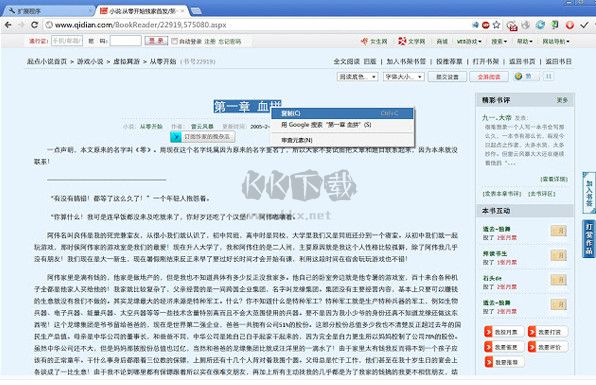Image resolution: width=596 pixels, height=385 pixels.
Task: Click the 全文阅读 link
Action: click(347, 61)
